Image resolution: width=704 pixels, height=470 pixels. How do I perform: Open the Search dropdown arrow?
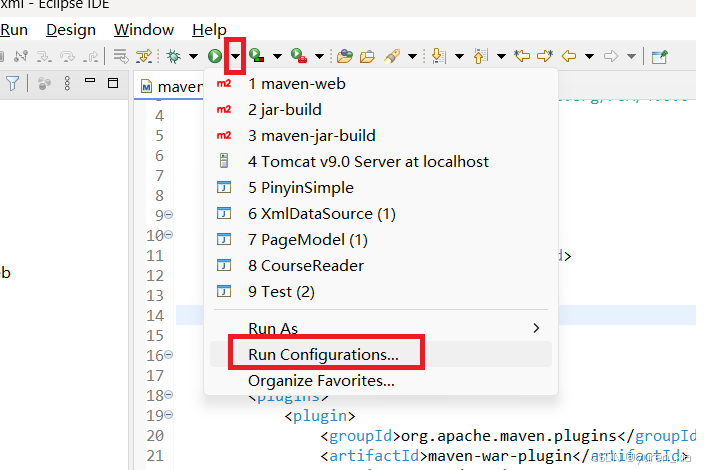(x=412, y=57)
